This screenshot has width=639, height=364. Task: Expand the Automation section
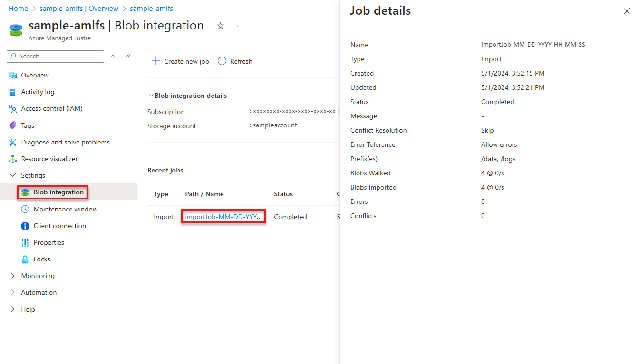coord(13,292)
